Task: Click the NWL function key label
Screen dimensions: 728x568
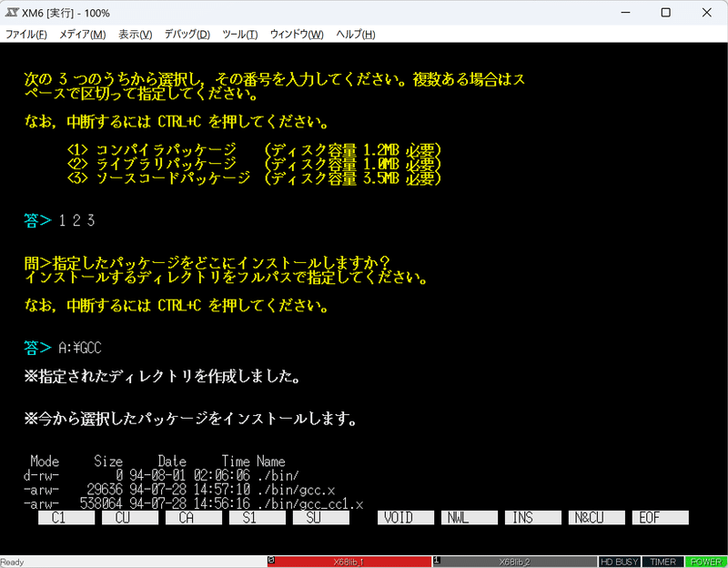Action: point(470,517)
